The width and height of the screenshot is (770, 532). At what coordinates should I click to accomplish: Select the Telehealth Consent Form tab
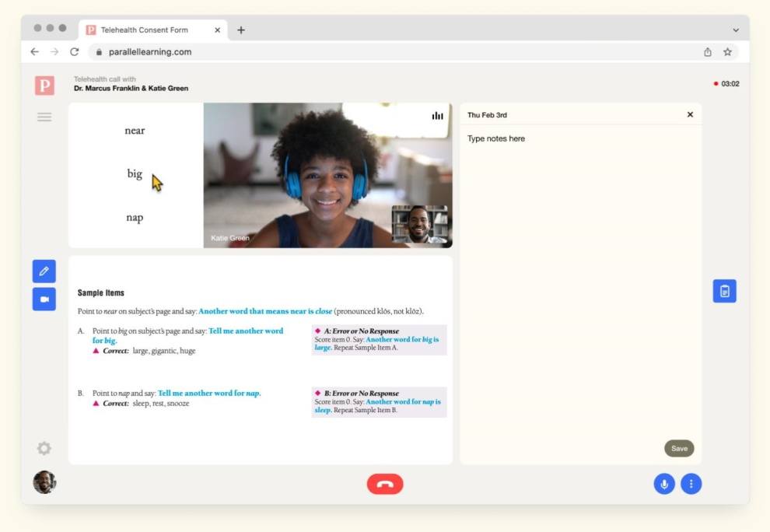[152, 30]
